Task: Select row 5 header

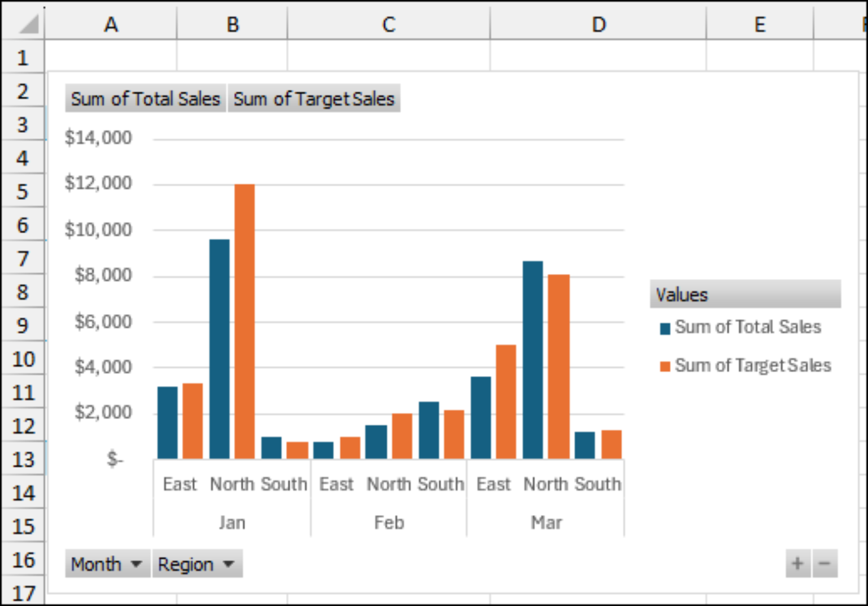Action: (23, 191)
